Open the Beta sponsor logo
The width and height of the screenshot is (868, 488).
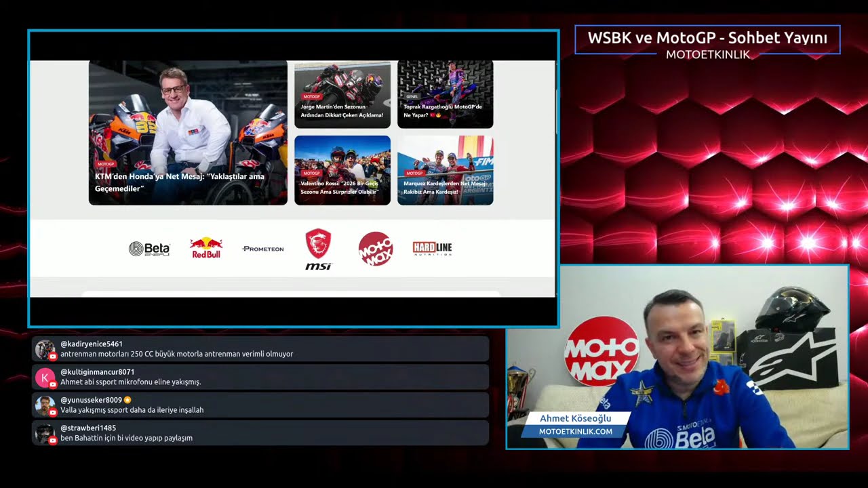click(x=149, y=249)
